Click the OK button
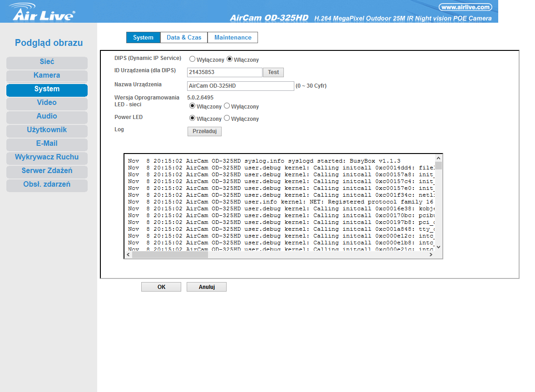 [x=161, y=287]
